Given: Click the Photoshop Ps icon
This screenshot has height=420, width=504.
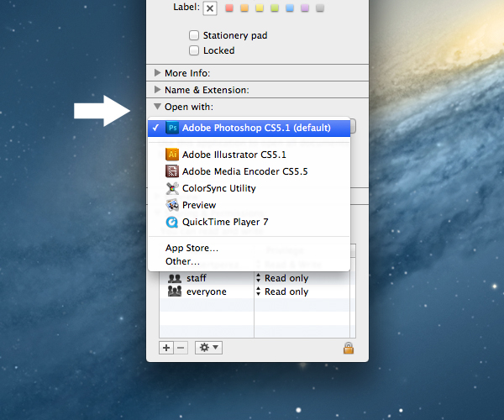Looking at the screenshot, I should tap(172, 128).
